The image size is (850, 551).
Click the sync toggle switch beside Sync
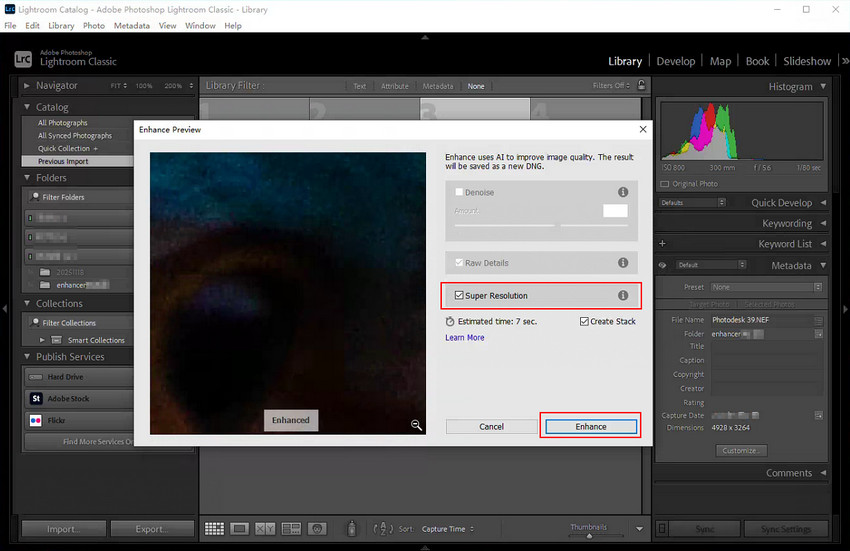click(661, 528)
